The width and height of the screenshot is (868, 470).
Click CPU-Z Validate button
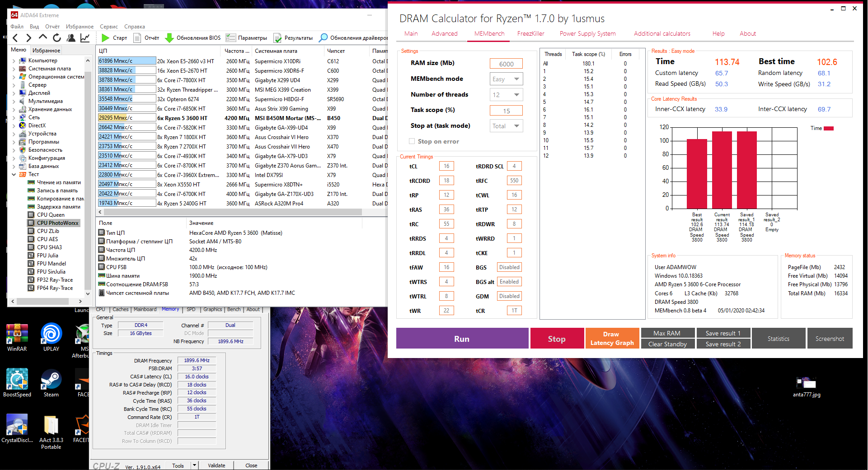pyautogui.click(x=216, y=465)
